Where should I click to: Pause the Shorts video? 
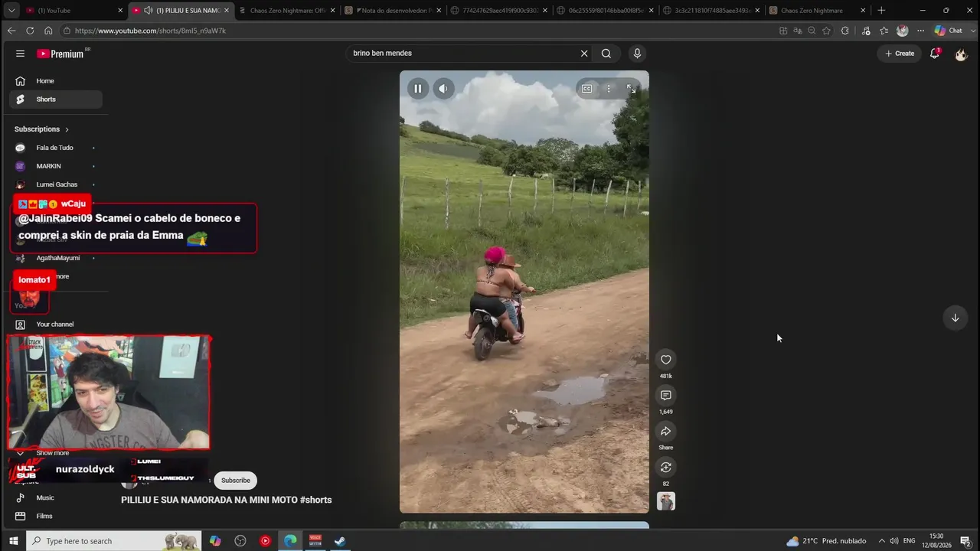tap(418, 89)
